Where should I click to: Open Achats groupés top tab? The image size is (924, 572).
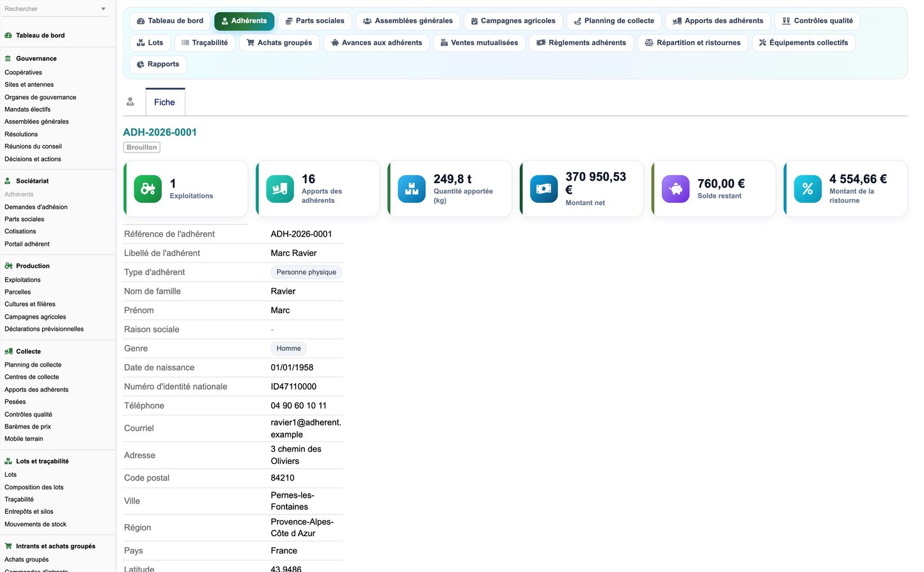tap(279, 43)
